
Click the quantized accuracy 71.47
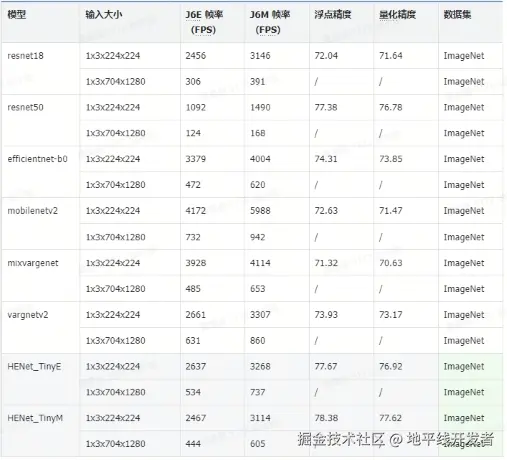pos(391,211)
